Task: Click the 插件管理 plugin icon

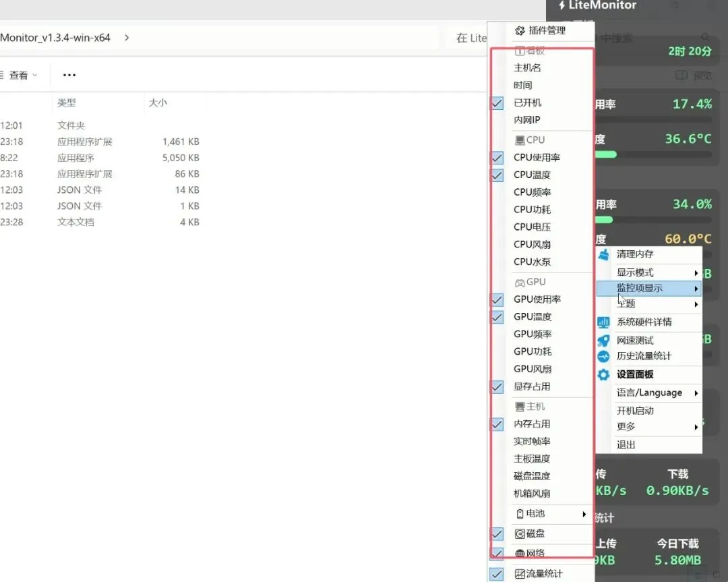Action: [519, 30]
